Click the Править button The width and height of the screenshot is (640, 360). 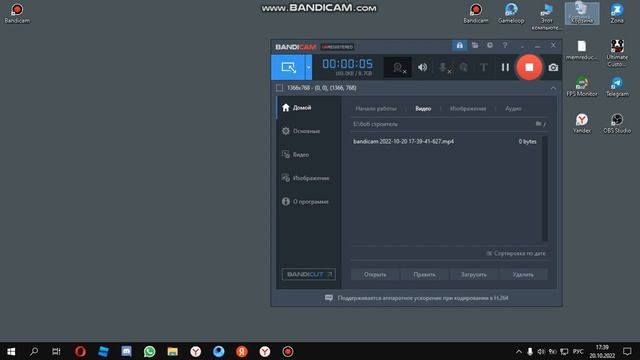point(424,275)
